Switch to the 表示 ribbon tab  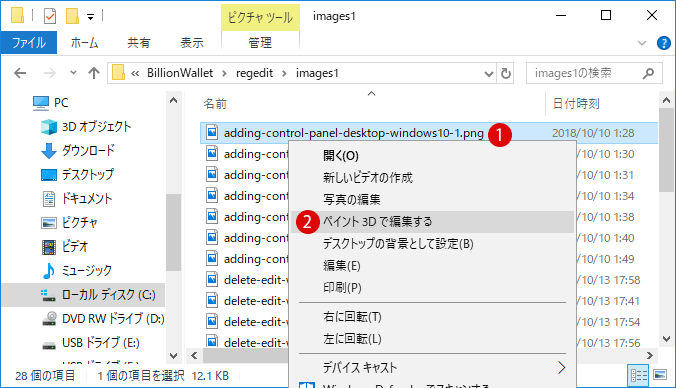(192, 43)
